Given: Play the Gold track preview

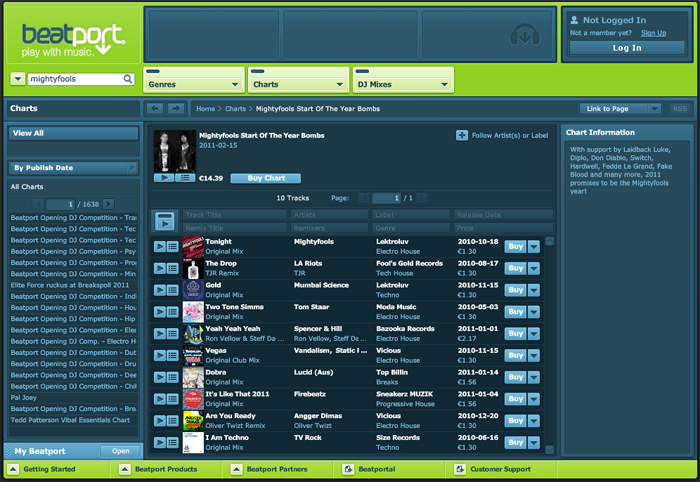Looking at the screenshot, I should (x=160, y=290).
